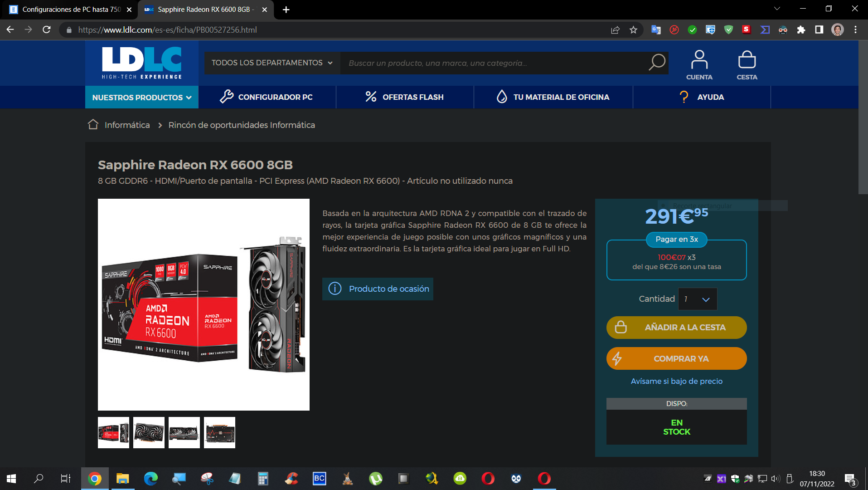Select the second product thumbnail image
Screen dimensions: 868x490
149,432
